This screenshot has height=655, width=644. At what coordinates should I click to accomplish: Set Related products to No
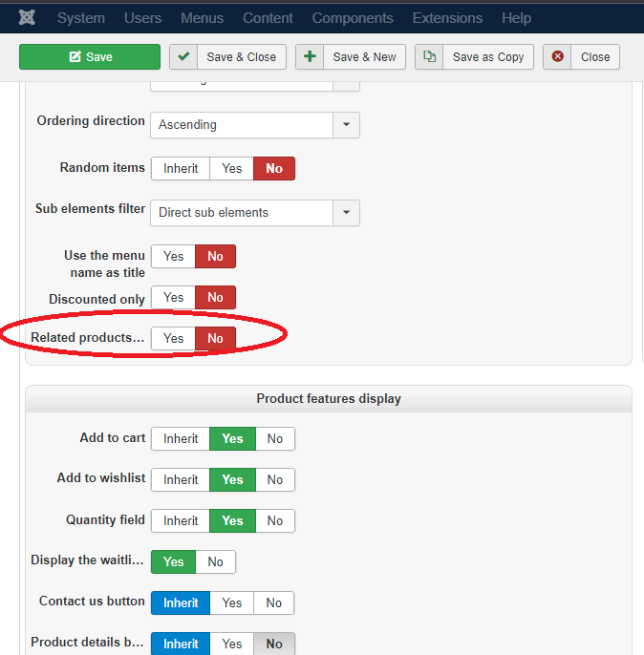coord(215,338)
